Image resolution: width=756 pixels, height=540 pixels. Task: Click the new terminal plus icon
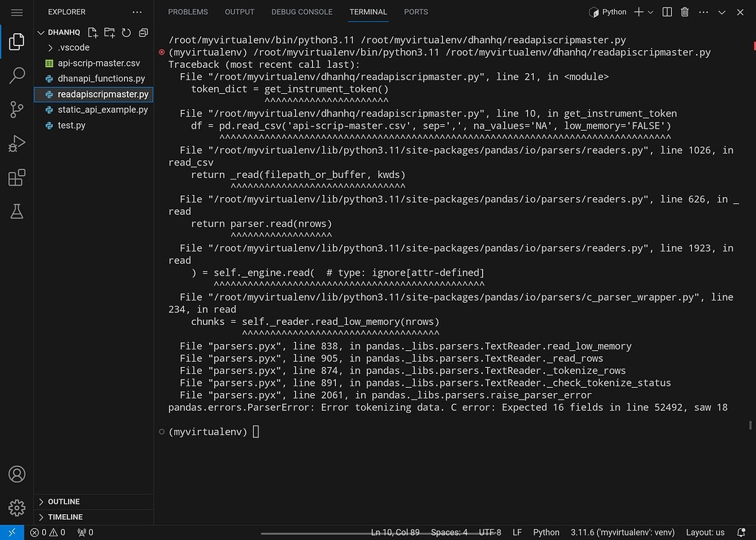[639, 12]
